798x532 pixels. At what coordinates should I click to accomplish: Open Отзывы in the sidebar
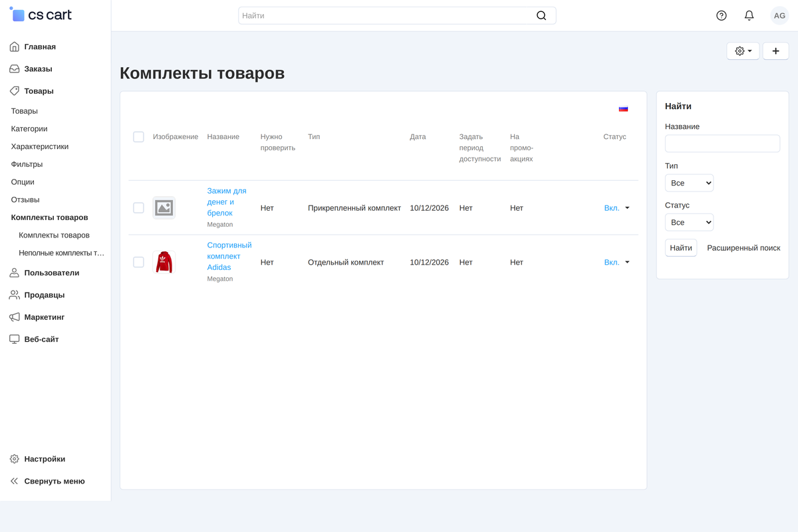click(x=25, y=199)
